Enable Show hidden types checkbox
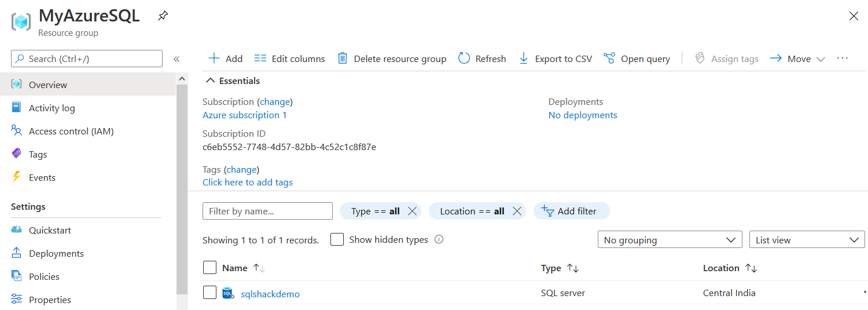Viewport: 868px width, 310px height. point(337,239)
